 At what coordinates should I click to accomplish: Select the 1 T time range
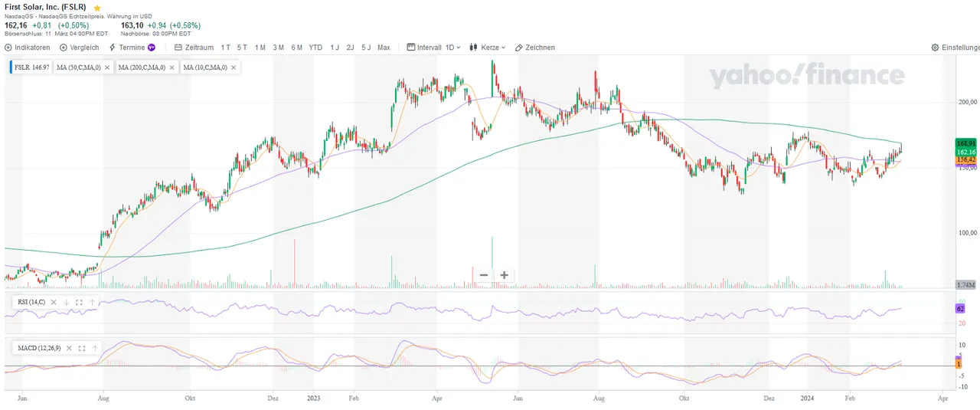[x=226, y=48]
